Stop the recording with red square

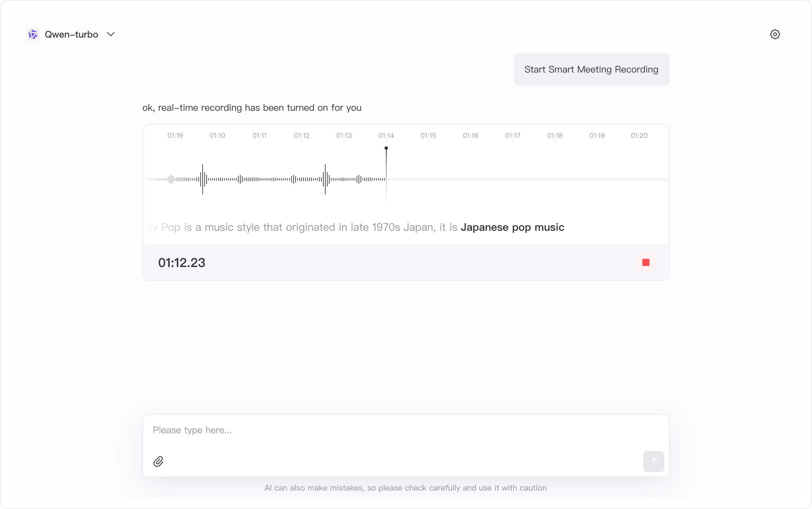click(646, 262)
